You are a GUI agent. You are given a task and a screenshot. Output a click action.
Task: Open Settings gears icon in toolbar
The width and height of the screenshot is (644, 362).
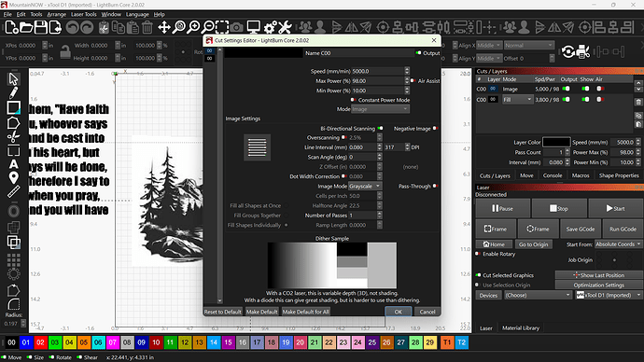[x=270, y=27]
